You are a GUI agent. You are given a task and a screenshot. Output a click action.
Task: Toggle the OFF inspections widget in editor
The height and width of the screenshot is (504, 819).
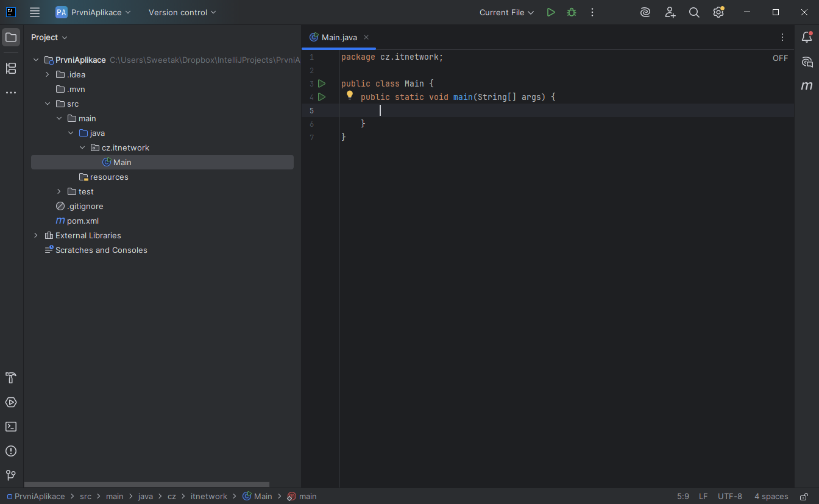[781, 59]
